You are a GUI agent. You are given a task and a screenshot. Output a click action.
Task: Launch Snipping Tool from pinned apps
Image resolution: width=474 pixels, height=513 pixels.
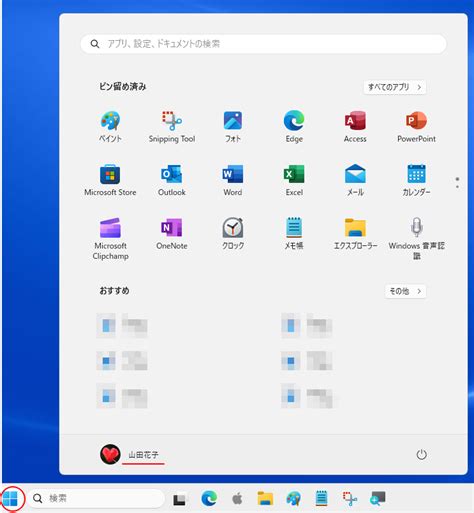point(172,127)
